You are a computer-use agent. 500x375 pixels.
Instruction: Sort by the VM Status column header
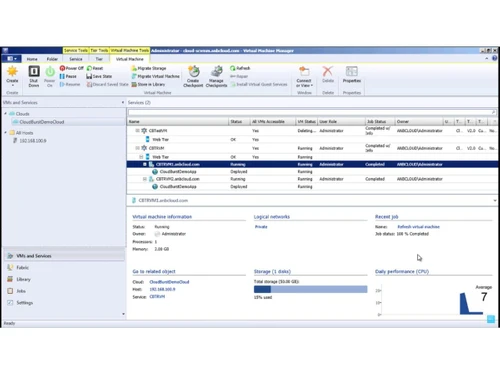pyautogui.click(x=307, y=122)
